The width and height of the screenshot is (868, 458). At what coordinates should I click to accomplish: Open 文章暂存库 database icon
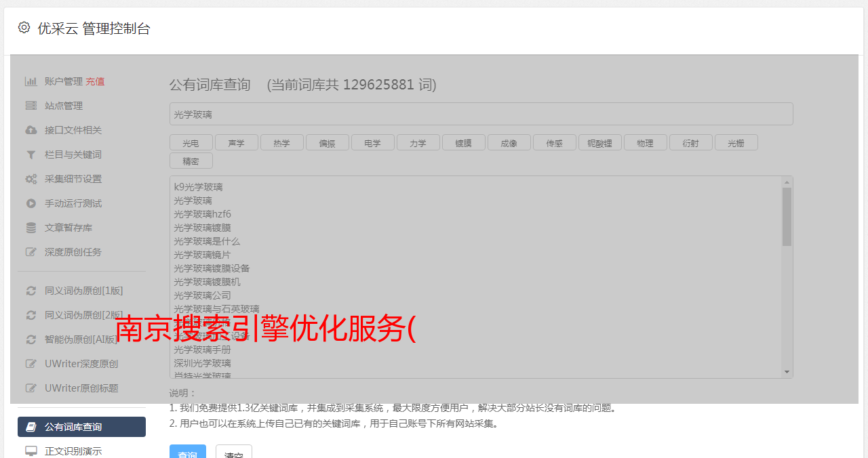pos(31,228)
